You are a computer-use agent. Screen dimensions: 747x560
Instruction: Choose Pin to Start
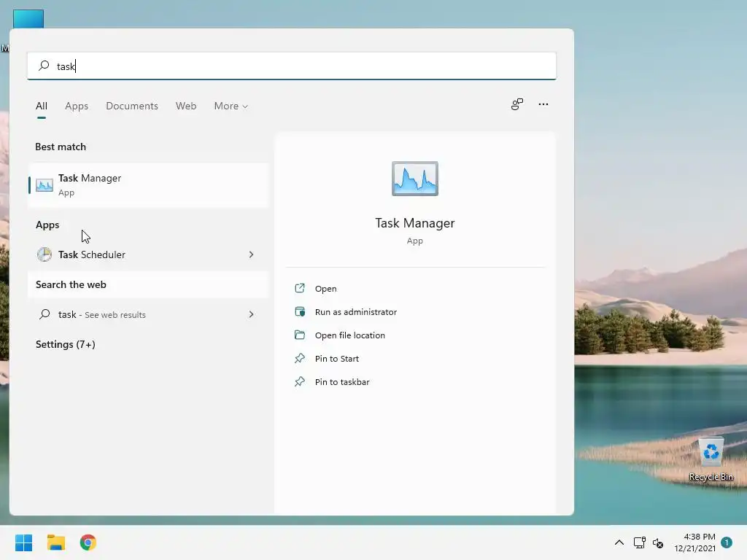pos(337,359)
